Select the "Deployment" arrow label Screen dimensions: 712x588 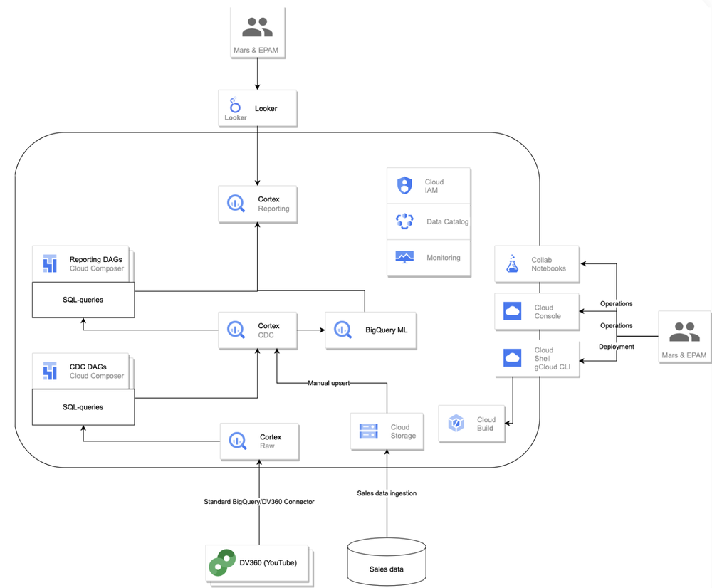click(x=616, y=347)
